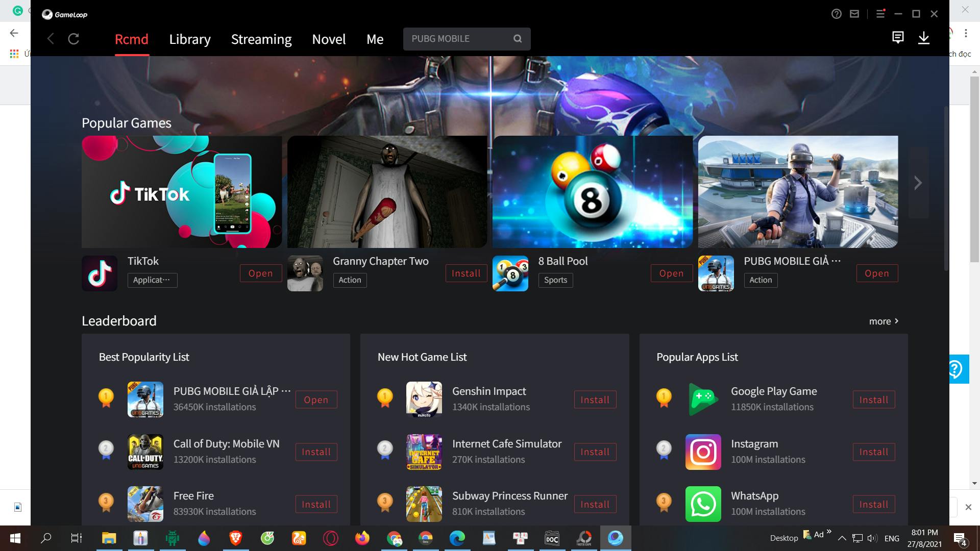Click the PUBG banner thumbnail
The width and height of the screenshot is (980, 551).
(x=798, y=192)
